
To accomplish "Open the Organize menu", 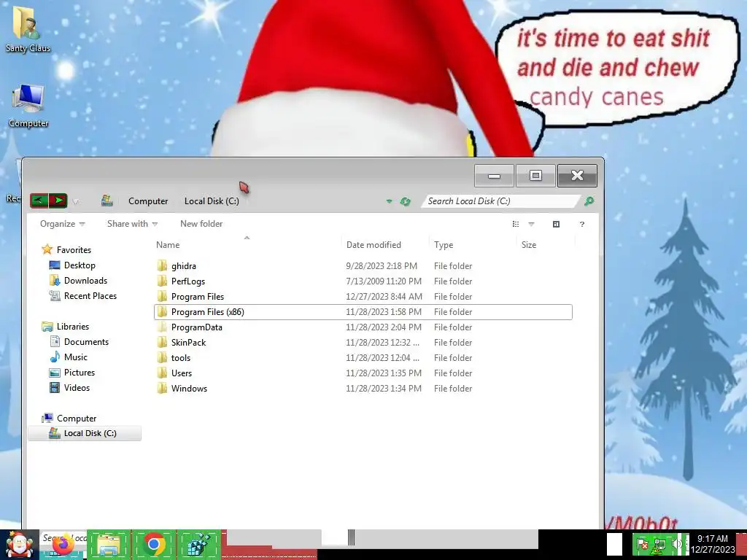I will point(63,224).
